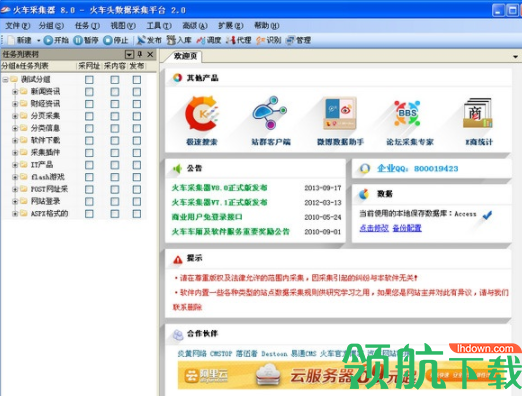Click the 其他产品 colorful circle icon
This screenshot has height=396, width=522.
(x=177, y=78)
